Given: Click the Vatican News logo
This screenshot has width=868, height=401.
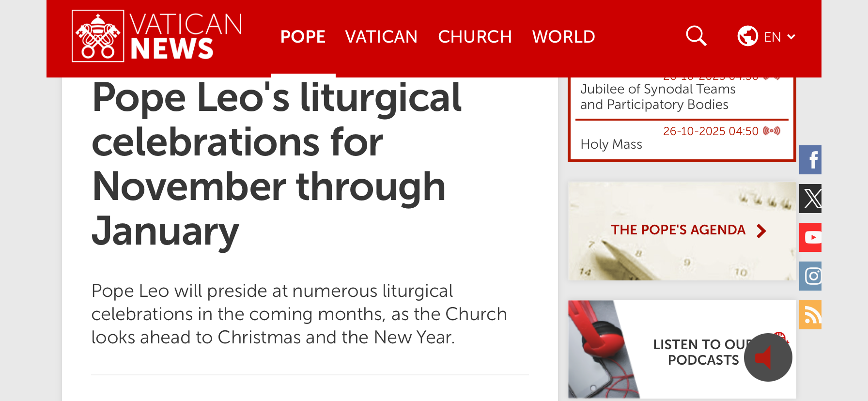Looking at the screenshot, I should pyautogui.click(x=157, y=36).
